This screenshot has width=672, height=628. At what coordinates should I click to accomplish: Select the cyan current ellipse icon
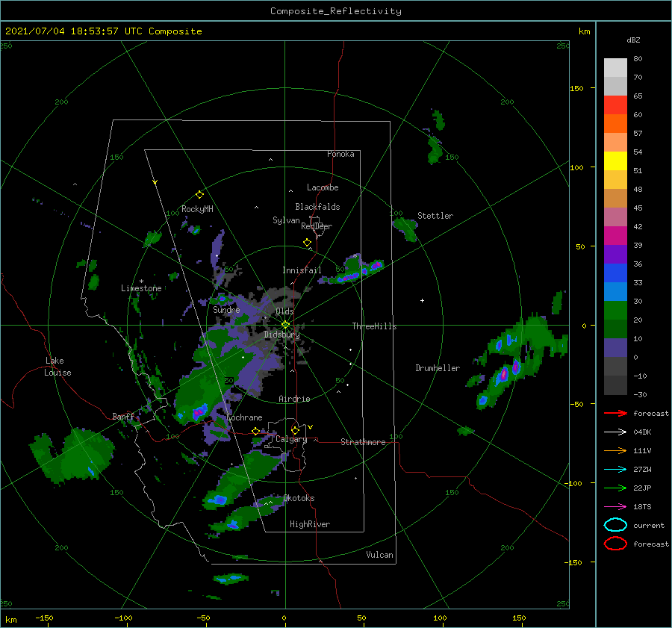pos(615,525)
